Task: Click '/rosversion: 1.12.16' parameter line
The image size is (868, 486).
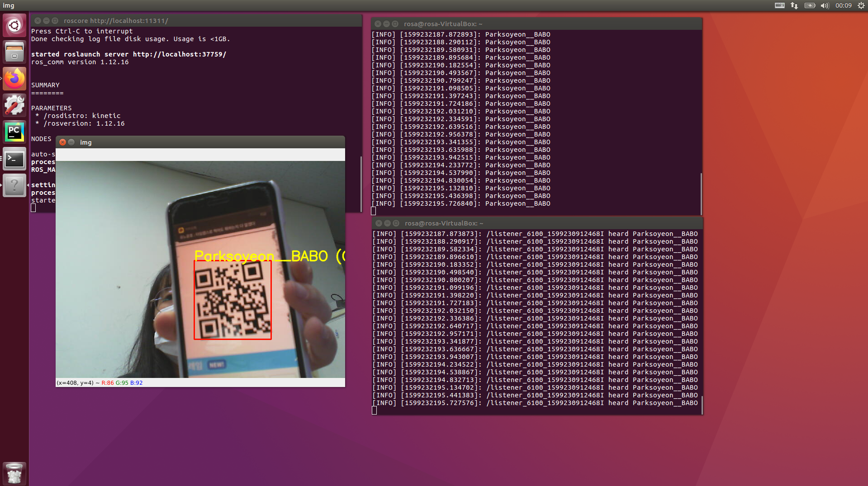Action: 80,123
